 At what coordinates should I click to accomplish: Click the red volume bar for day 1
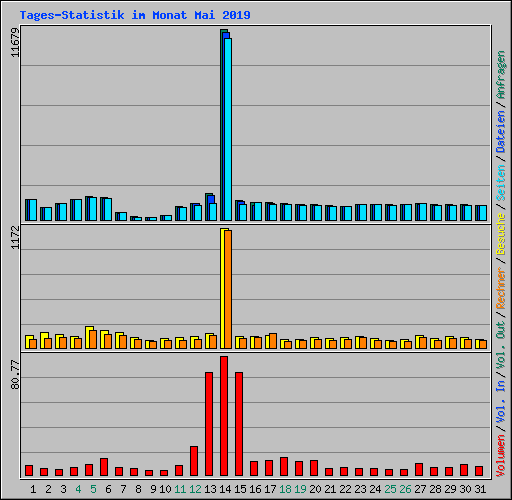point(29,470)
